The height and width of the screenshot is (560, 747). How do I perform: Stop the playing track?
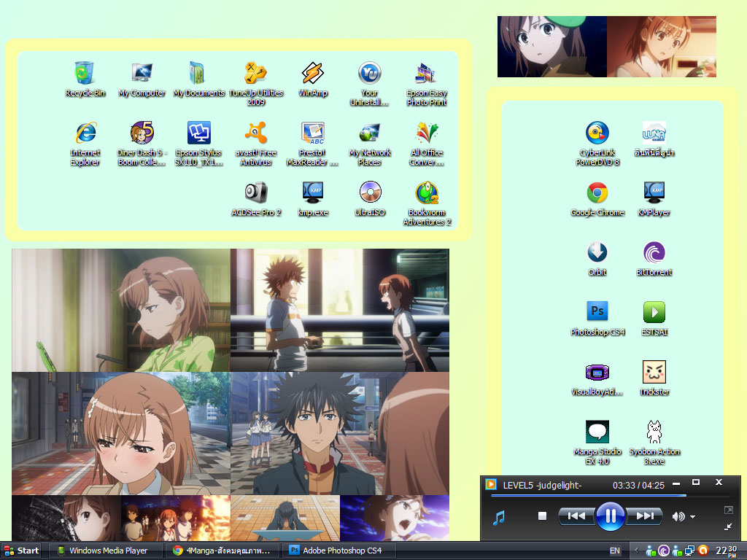click(542, 516)
